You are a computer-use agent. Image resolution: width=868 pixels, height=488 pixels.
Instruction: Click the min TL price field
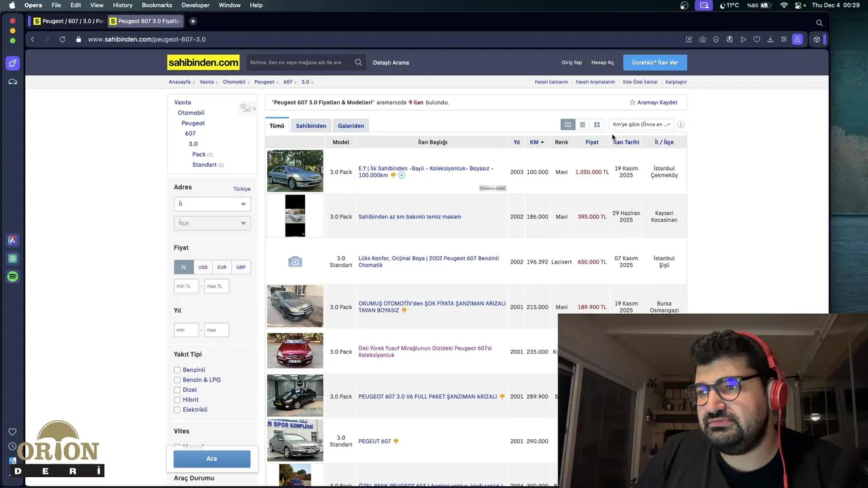186,286
